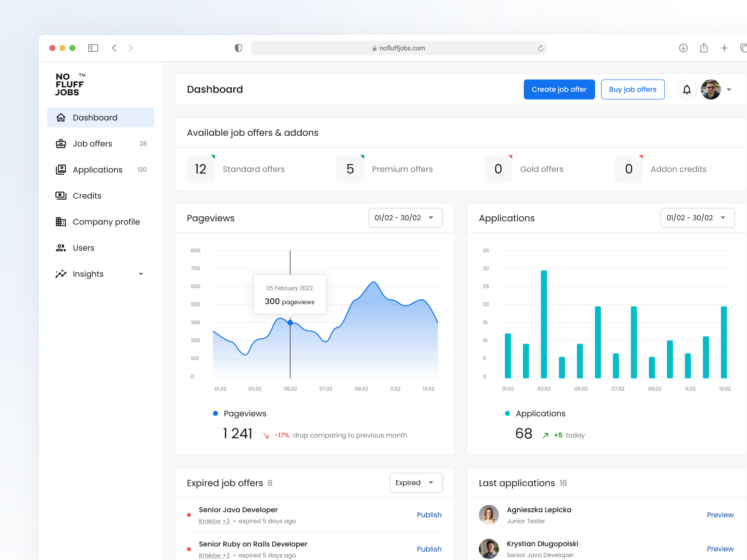Select the Job offers briefcase icon
The height and width of the screenshot is (560, 747).
[61, 143]
